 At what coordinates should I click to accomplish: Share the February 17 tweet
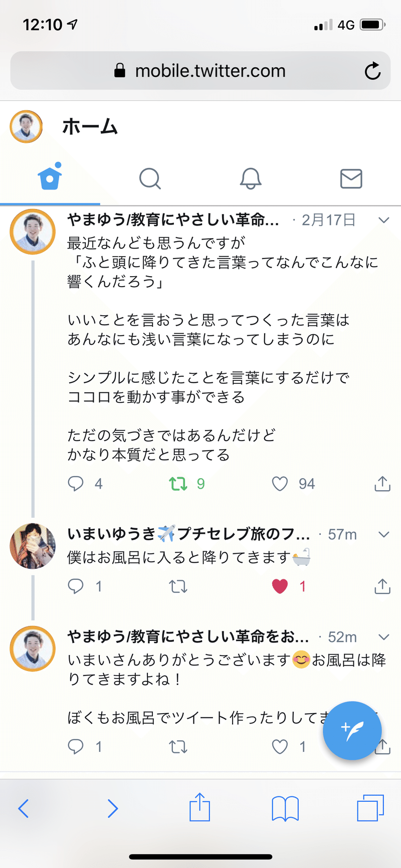click(382, 484)
